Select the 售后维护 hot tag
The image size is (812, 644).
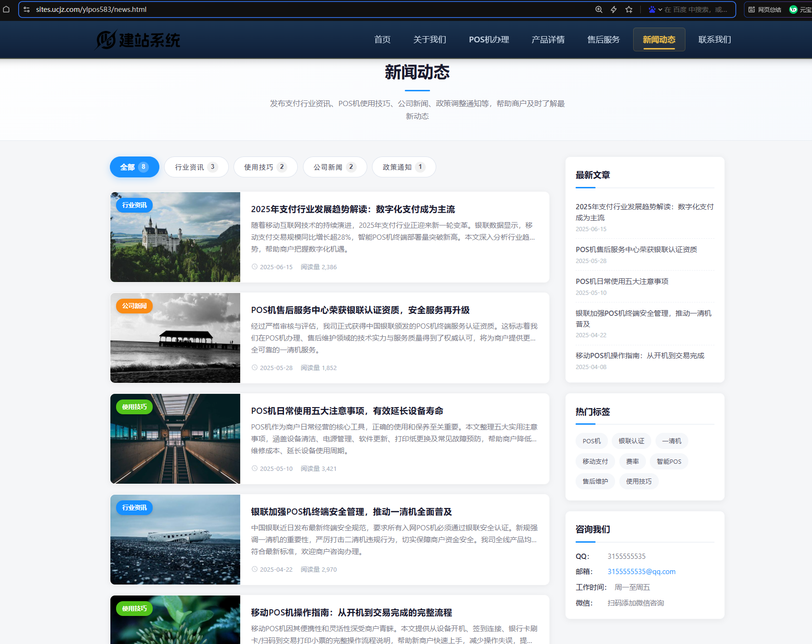pos(595,481)
